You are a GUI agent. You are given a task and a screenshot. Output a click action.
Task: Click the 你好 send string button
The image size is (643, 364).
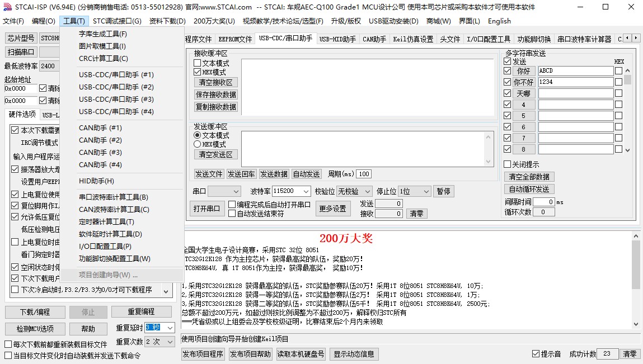coord(523,71)
